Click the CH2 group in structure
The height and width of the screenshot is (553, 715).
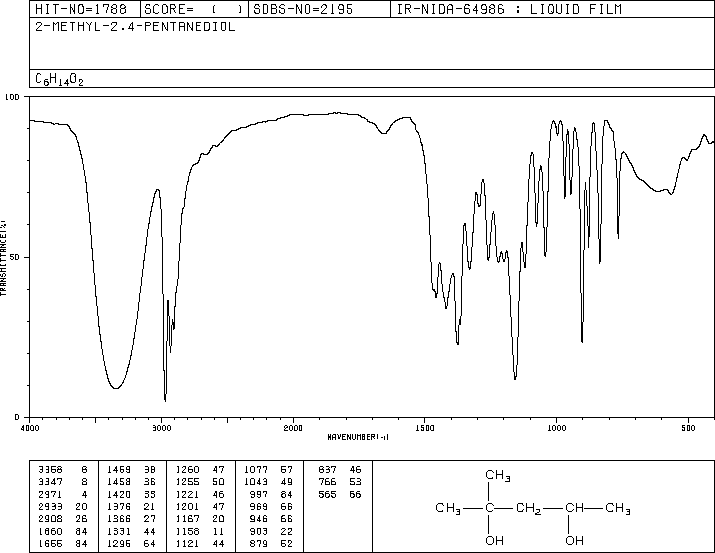tap(528, 508)
